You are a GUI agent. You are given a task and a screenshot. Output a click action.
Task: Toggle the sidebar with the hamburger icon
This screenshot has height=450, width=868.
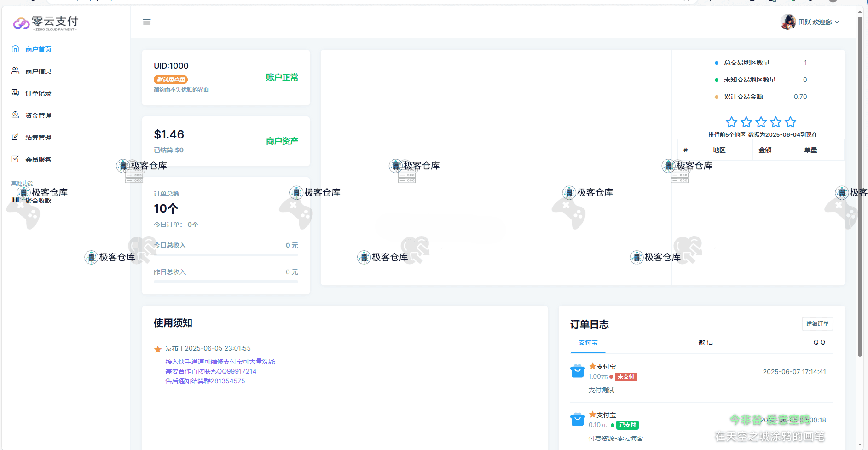pyautogui.click(x=147, y=22)
